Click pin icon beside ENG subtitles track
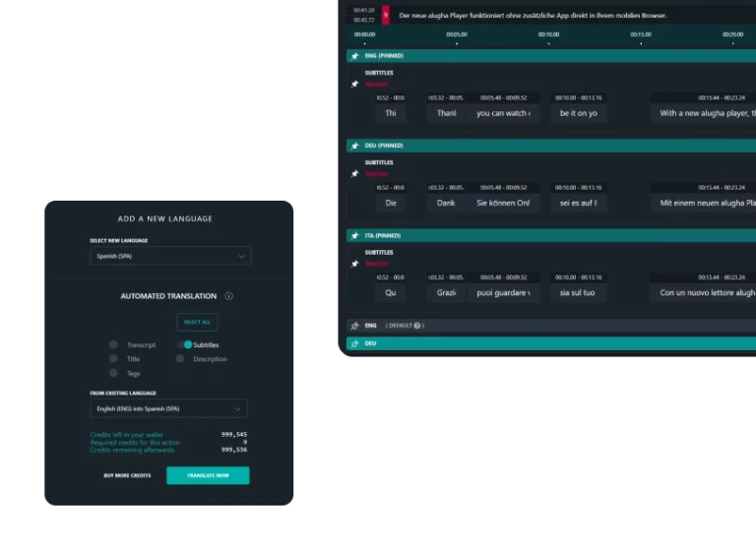Image resolution: width=756 pixels, height=550 pixels. click(355, 84)
